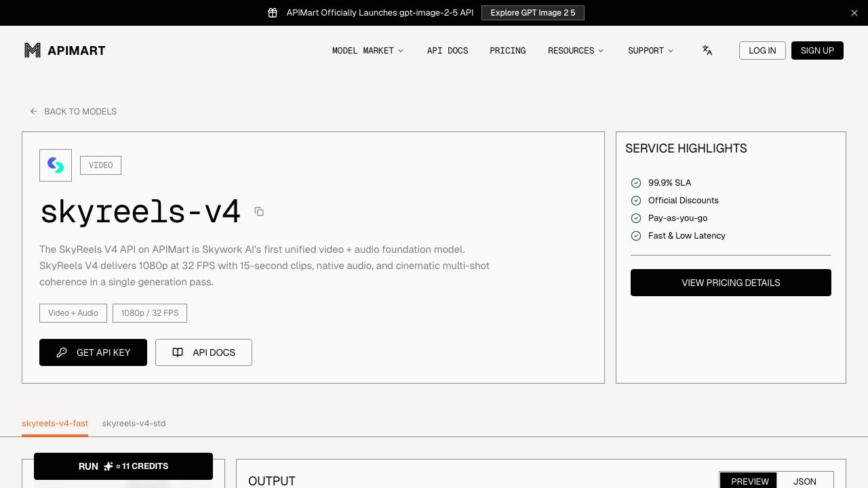The height and width of the screenshot is (488, 868).
Task: Dismiss the top announcement banner
Action: click(x=854, y=13)
